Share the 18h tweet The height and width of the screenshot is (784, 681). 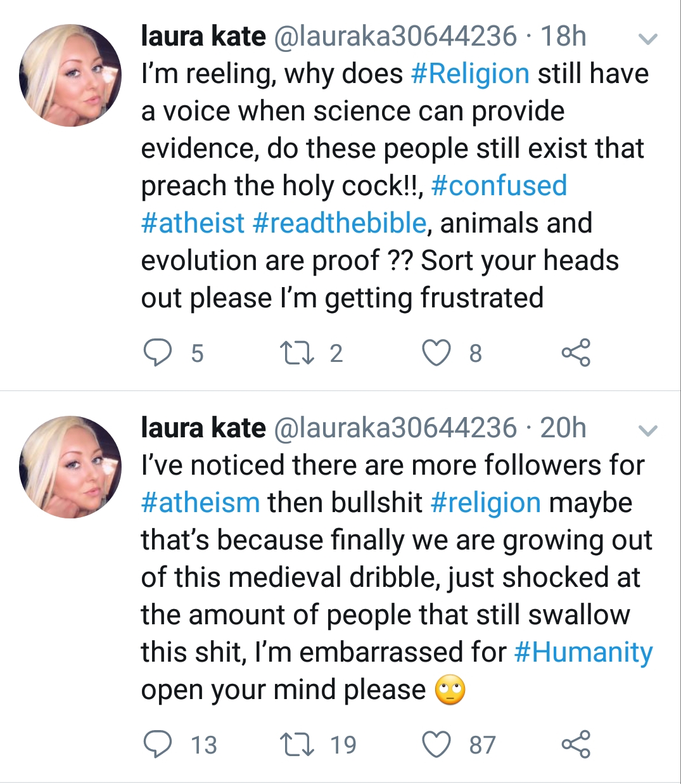click(x=576, y=353)
